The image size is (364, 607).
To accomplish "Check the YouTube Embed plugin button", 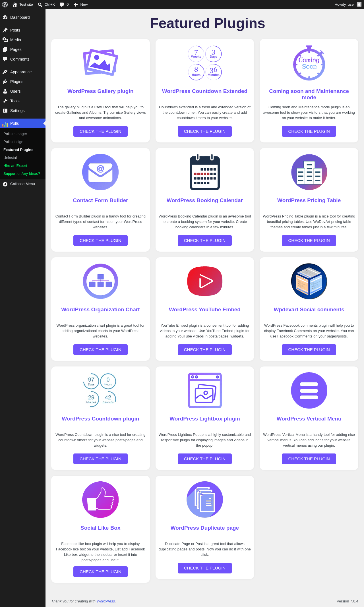I will click(205, 350).
